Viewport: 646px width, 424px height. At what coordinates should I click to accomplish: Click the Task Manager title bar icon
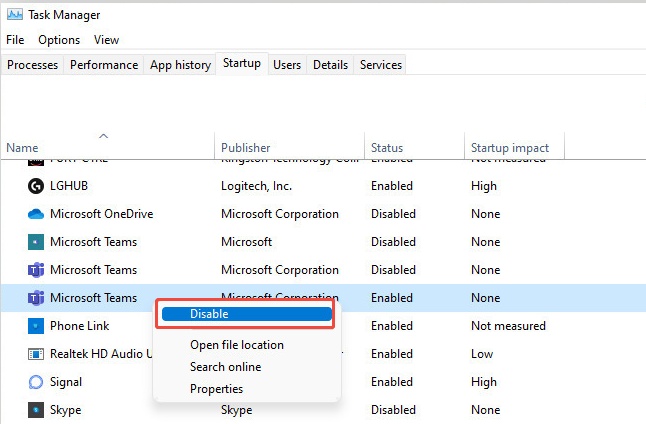[x=15, y=14]
